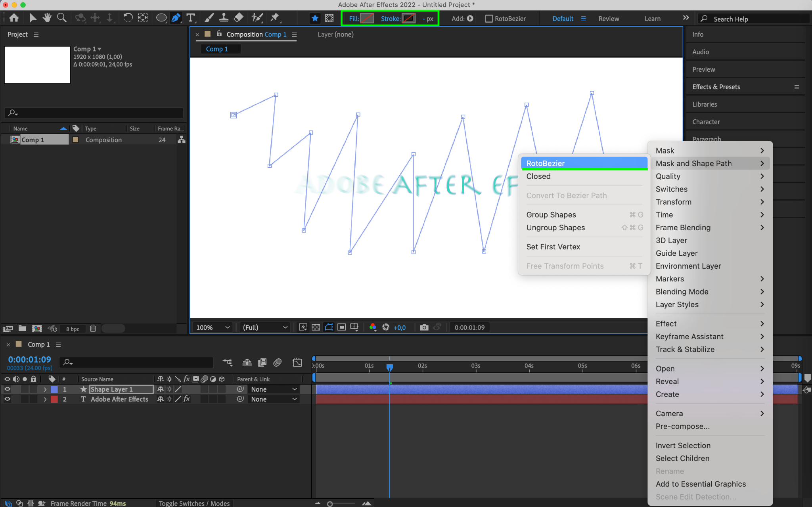
Task: Toggle lock switch for Shape Layer 1
Action: tap(33, 389)
